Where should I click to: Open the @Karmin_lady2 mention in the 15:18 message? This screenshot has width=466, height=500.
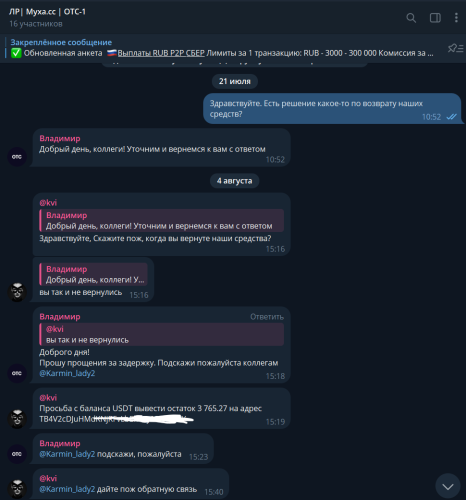coord(67,373)
